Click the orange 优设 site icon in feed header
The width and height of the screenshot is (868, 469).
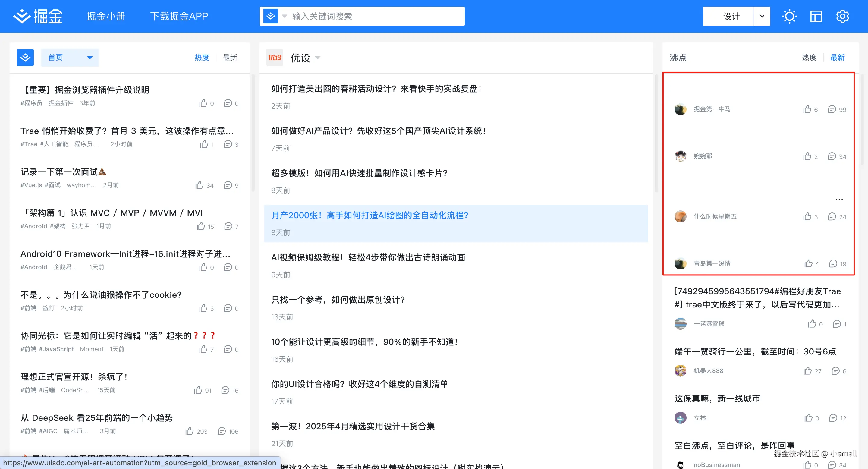(x=275, y=58)
